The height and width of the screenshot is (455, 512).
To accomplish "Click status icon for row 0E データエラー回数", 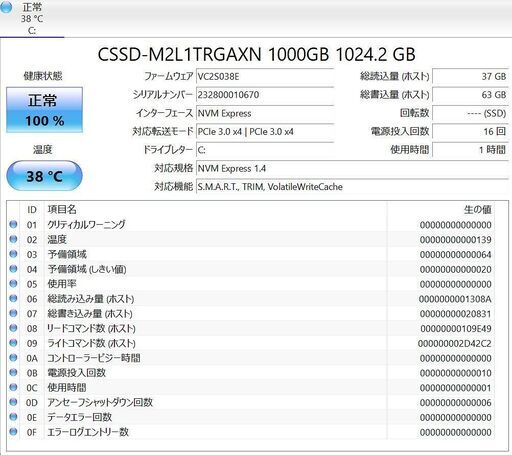I will pos(13,417).
